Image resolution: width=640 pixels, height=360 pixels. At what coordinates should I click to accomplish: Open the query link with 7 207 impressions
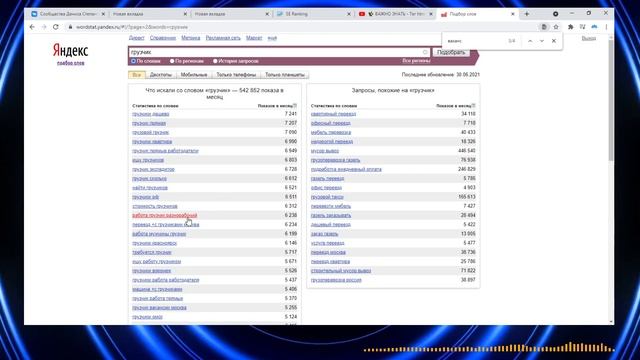tap(149, 123)
